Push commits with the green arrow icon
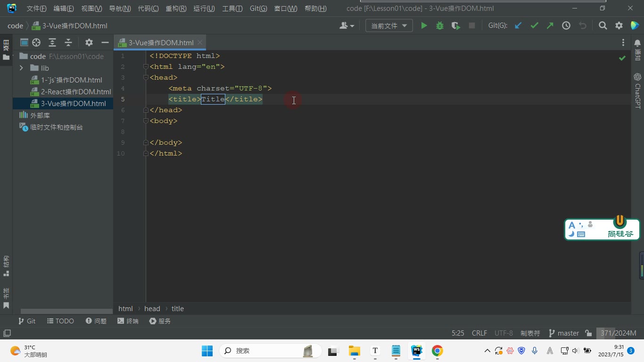 550,26
